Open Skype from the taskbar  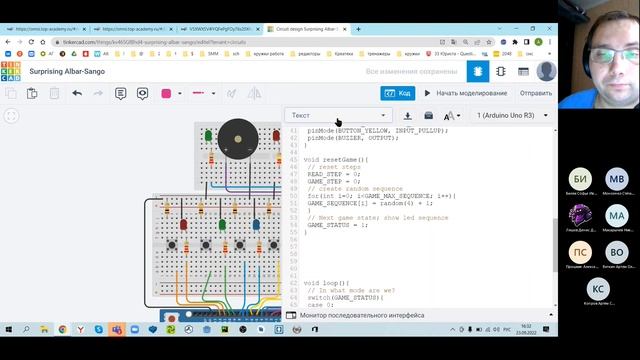[99, 329]
